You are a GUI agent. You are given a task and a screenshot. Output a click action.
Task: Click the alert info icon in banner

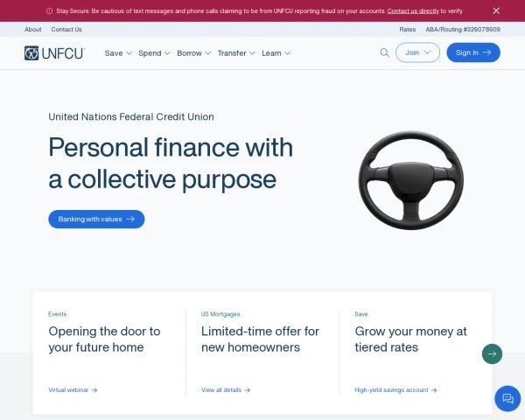point(49,11)
